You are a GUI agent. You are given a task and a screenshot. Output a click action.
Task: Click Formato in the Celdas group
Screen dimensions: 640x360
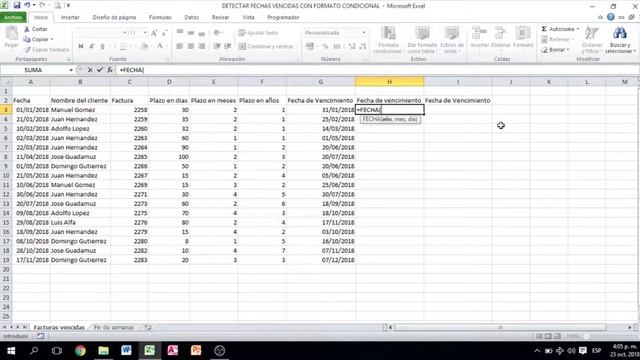(x=522, y=38)
